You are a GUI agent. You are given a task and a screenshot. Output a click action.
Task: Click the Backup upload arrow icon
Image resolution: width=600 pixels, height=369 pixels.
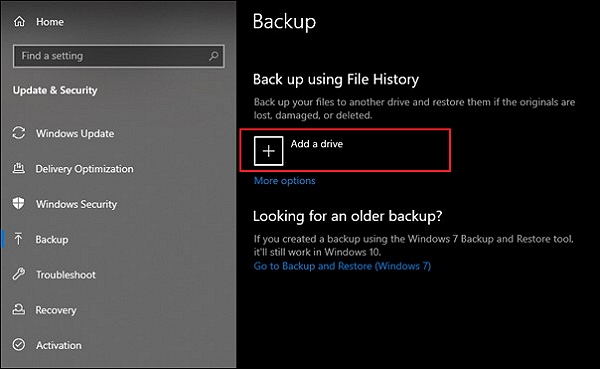click(18, 239)
